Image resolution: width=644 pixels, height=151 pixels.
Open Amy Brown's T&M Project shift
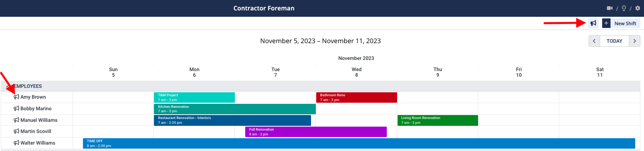(x=194, y=97)
